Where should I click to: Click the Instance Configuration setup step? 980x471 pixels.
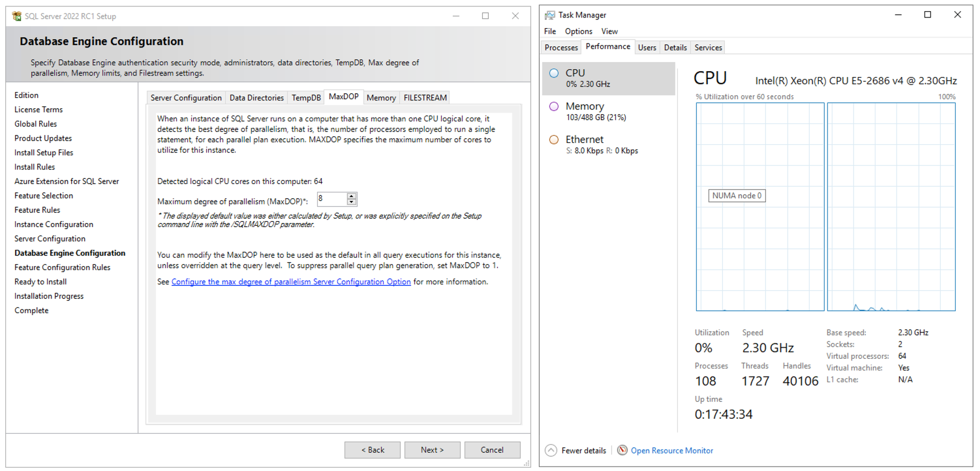(x=54, y=224)
